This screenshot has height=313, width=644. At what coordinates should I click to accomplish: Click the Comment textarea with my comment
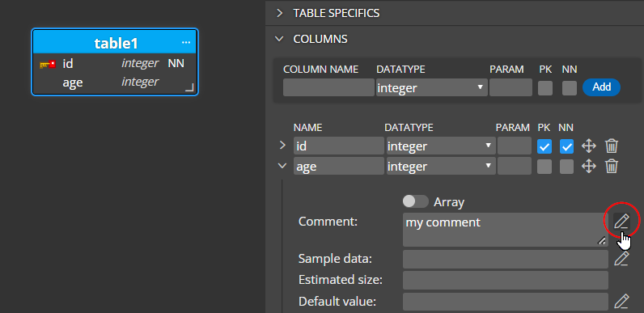pyautogui.click(x=505, y=230)
